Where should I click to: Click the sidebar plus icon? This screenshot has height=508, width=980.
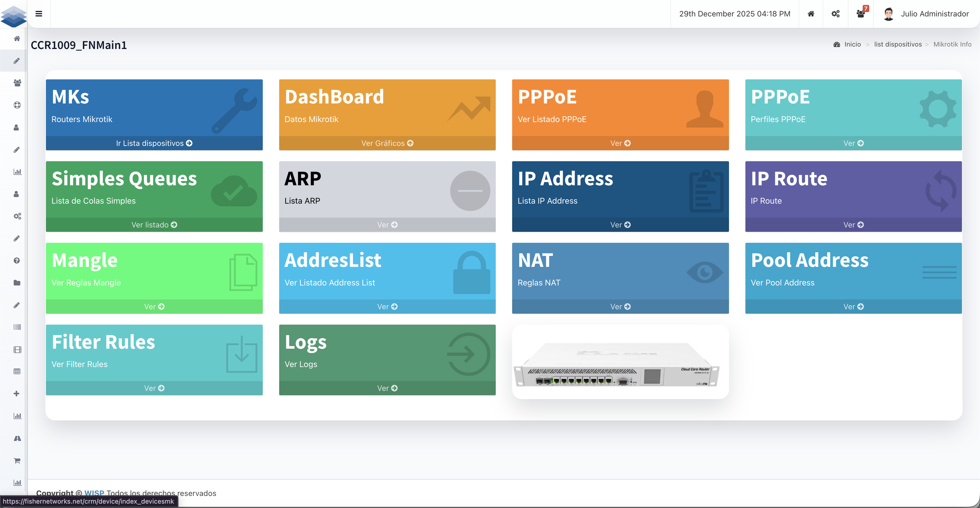(17, 393)
